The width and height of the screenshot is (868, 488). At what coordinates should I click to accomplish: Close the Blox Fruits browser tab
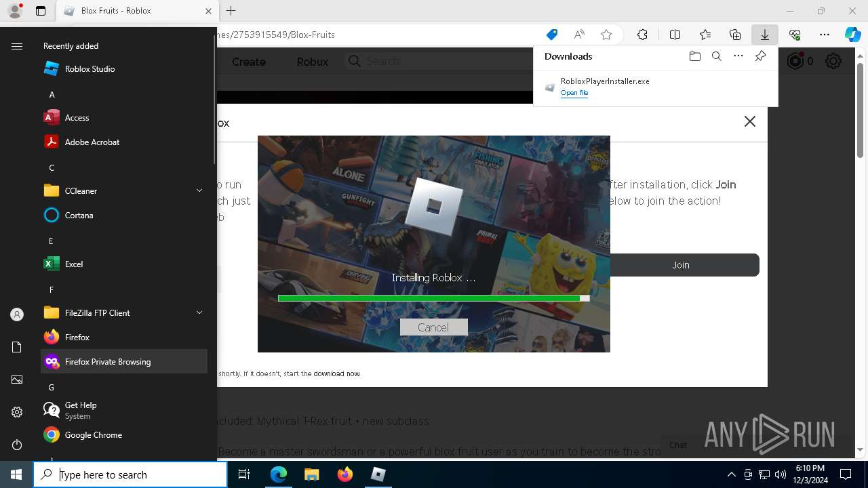(209, 11)
